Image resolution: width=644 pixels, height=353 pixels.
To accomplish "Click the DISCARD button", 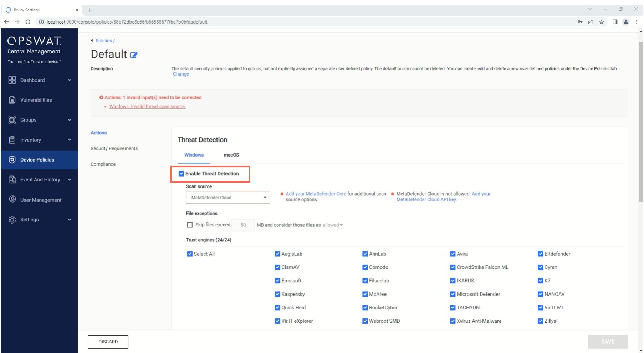I will (108, 342).
